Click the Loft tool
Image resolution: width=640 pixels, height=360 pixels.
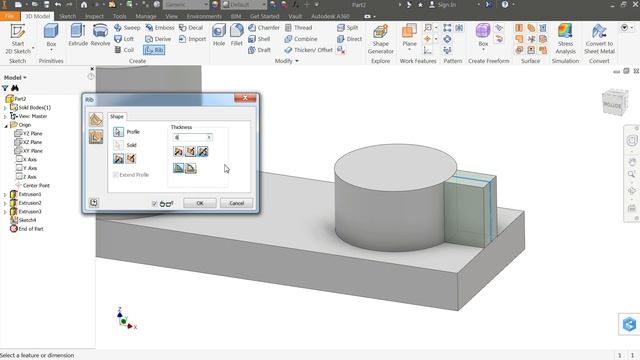[x=124, y=39]
